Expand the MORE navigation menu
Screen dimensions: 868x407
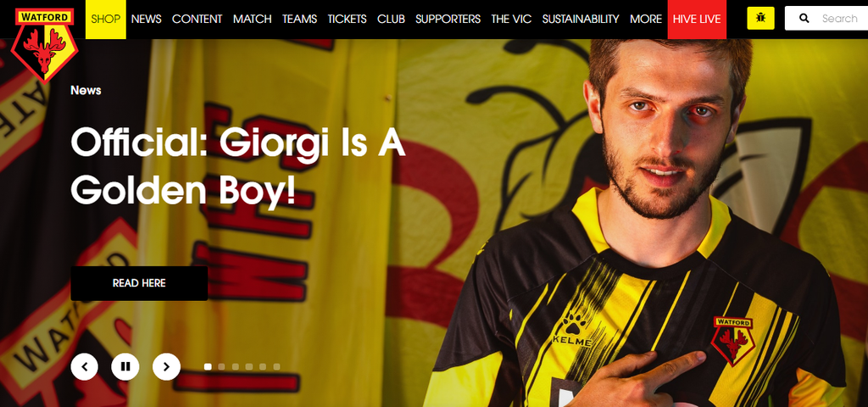tap(646, 20)
